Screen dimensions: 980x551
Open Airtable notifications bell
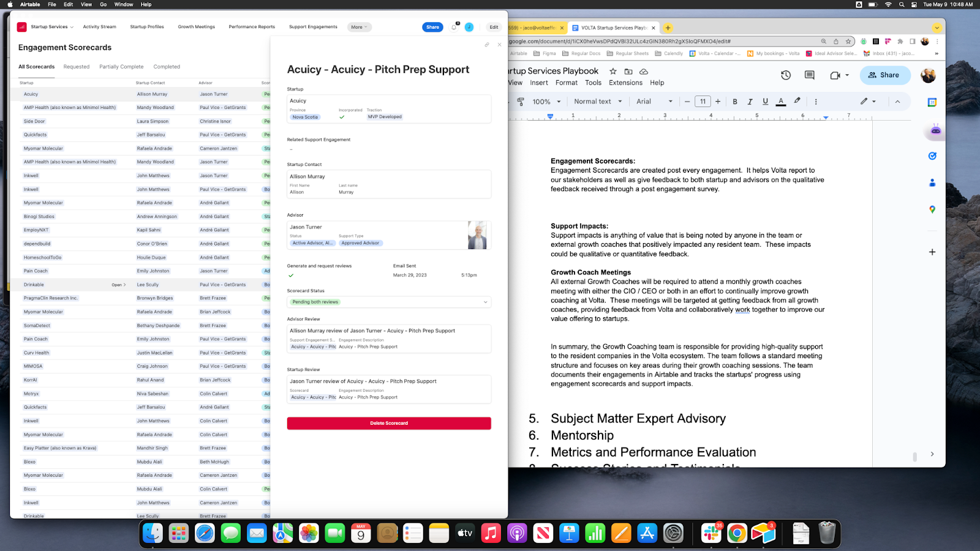tap(454, 27)
